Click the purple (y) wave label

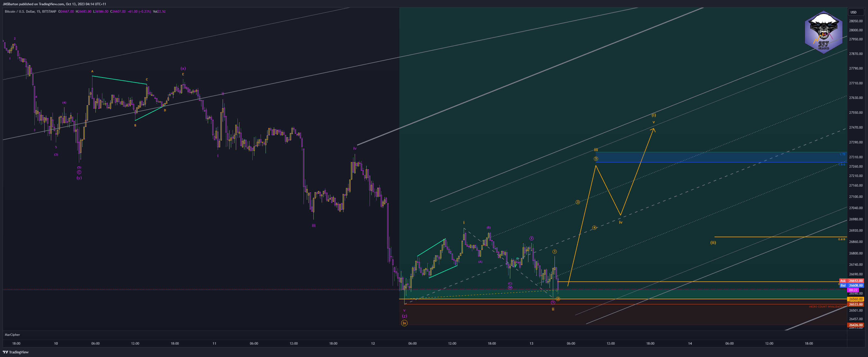click(x=79, y=178)
